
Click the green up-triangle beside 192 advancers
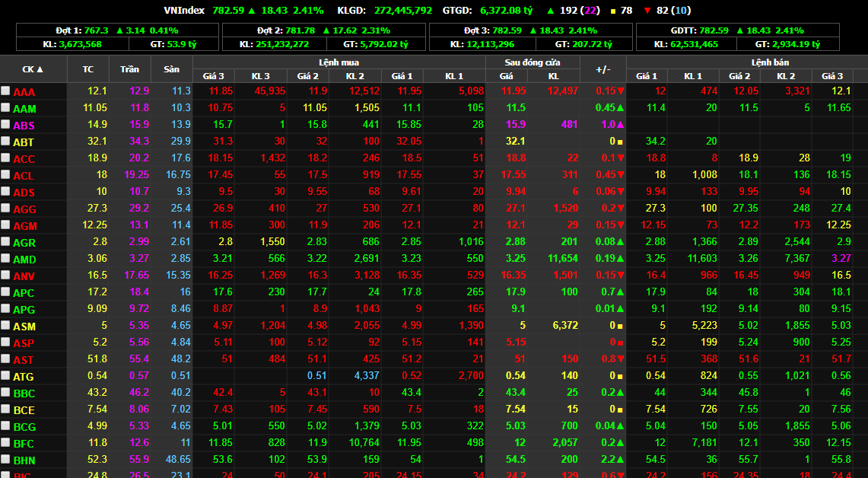tap(550, 11)
